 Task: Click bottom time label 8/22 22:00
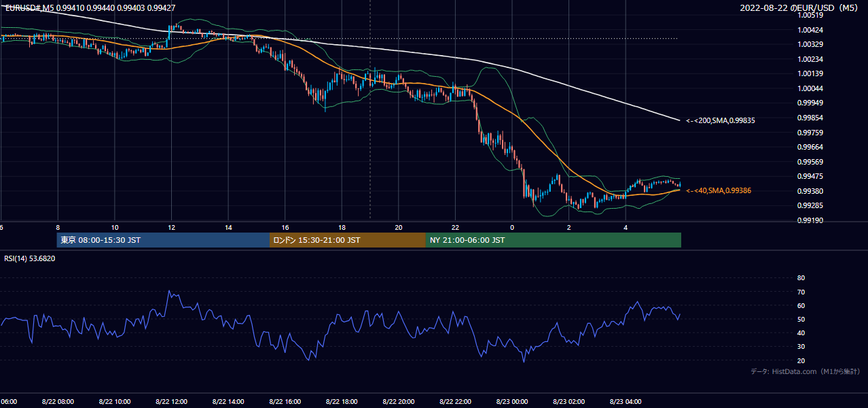point(455,402)
